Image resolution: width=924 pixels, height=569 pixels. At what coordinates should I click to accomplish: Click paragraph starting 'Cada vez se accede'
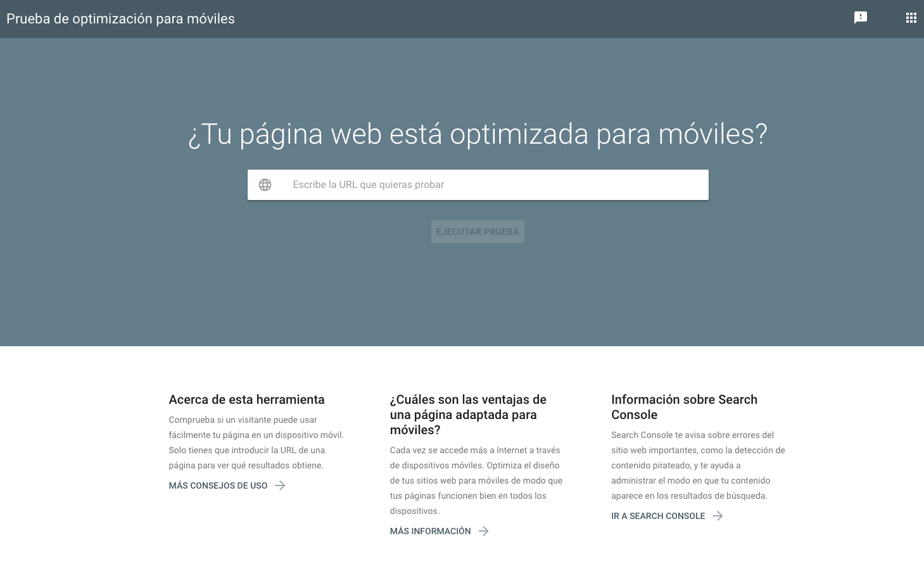coord(476,480)
